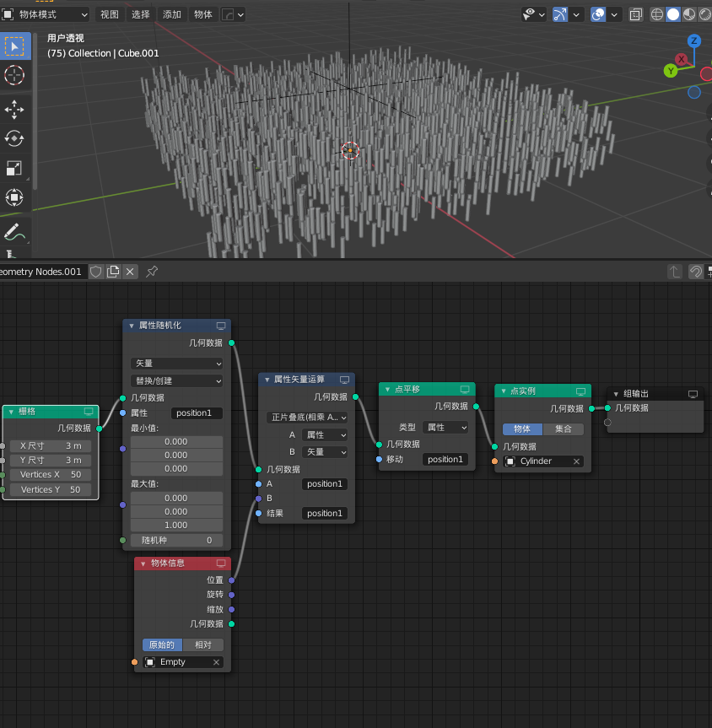Toggle Fake User shield on node tree
Viewport: 712px width, 728px height.
(x=95, y=272)
